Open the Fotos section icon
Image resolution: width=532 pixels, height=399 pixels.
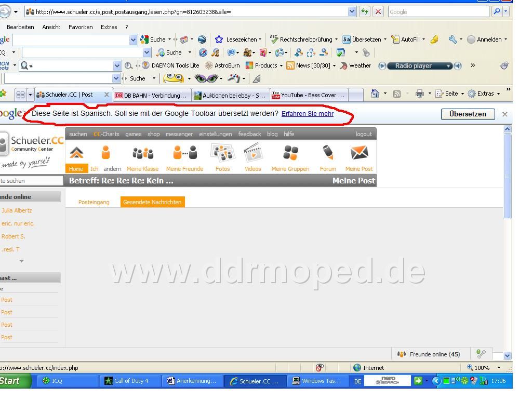222,152
